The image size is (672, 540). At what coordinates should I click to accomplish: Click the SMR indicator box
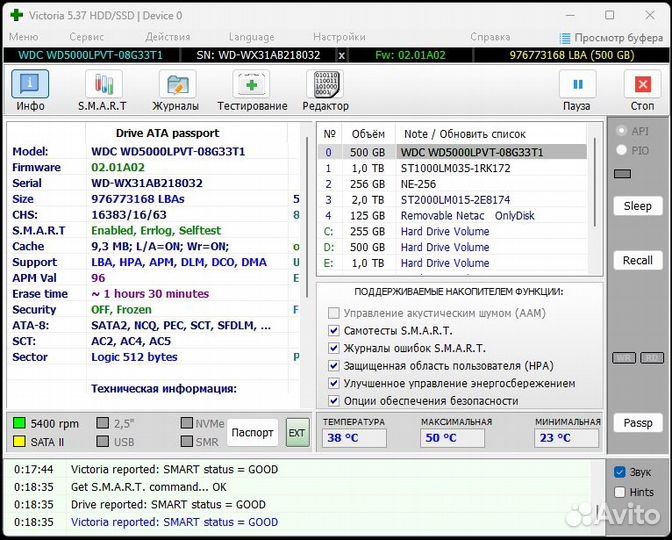point(186,441)
